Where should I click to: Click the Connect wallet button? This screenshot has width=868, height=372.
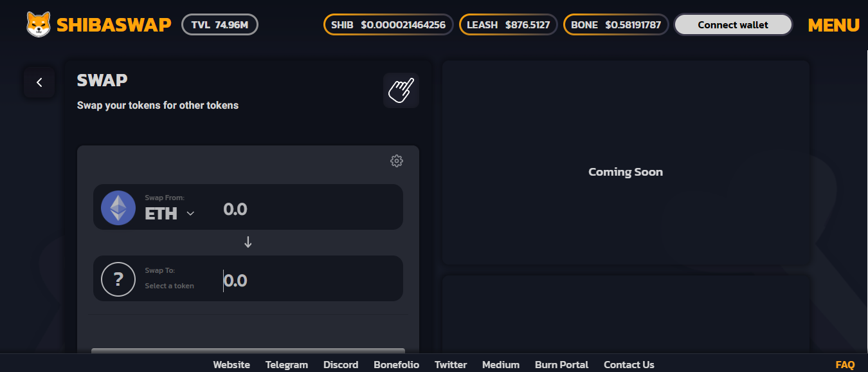(733, 25)
